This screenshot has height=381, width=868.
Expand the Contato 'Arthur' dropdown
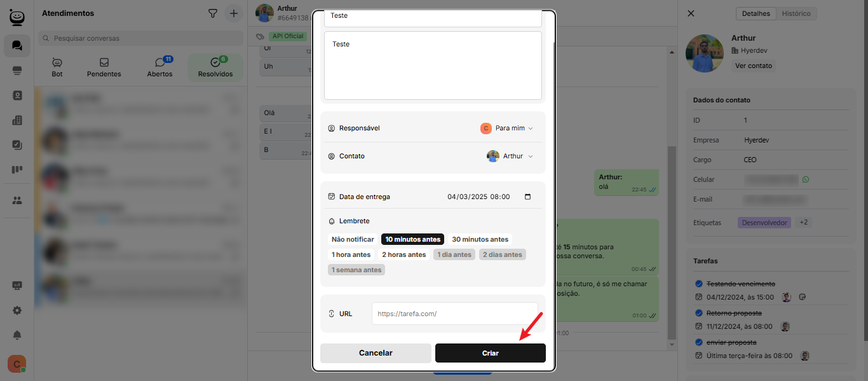coord(510,156)
